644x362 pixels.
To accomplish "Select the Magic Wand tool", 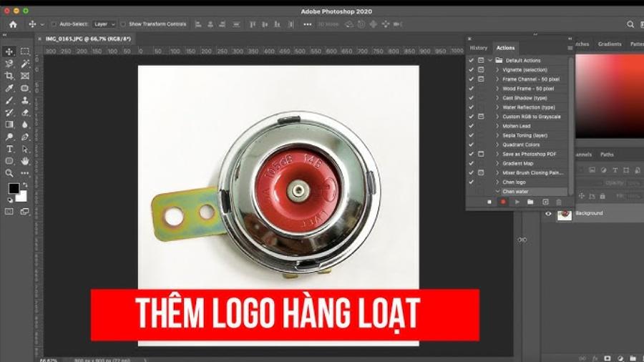I will 25,64.
